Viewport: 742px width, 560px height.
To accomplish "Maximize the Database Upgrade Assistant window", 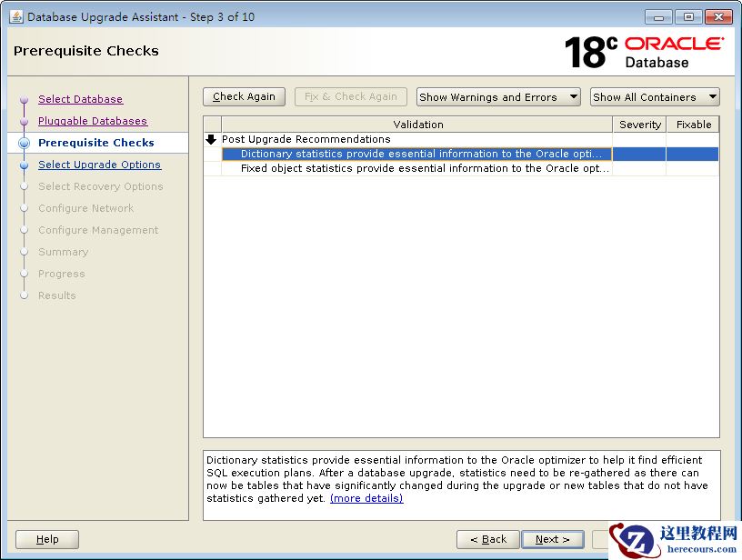I will click(688, 17).
